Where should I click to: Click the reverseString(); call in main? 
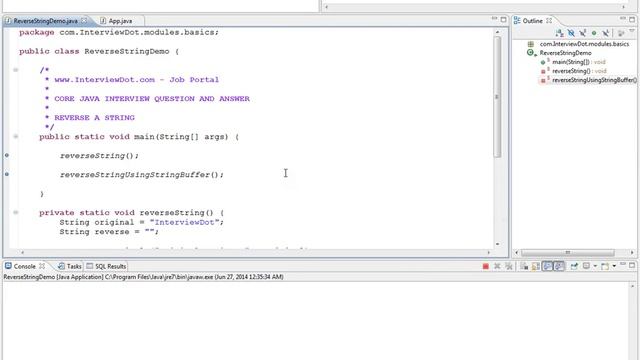pos(99,156)
